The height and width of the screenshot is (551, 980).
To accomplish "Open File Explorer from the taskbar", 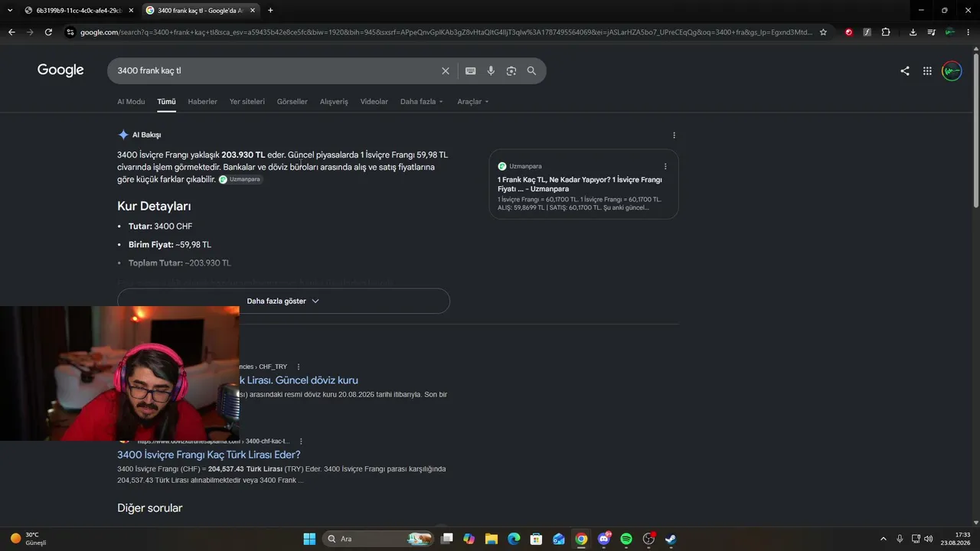I will click(x=491, y=539).
